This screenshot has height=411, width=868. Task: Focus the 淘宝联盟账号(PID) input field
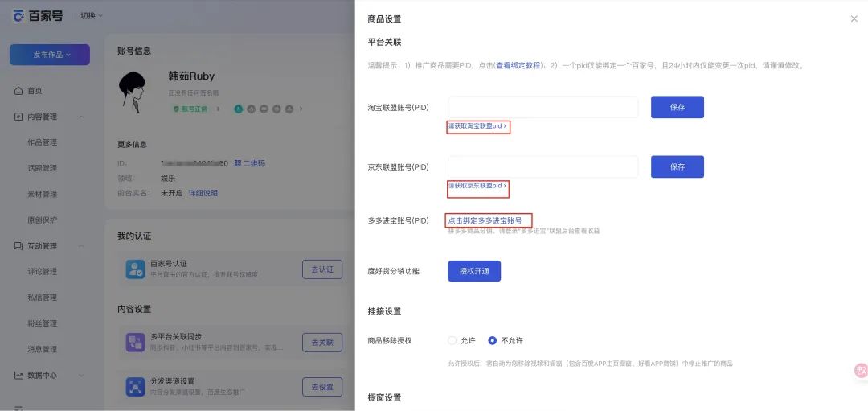[543, 108]
